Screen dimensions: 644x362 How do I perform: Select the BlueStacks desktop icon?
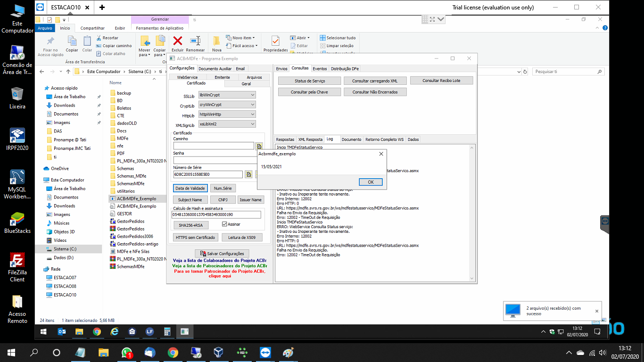click(x=17, y=222)
